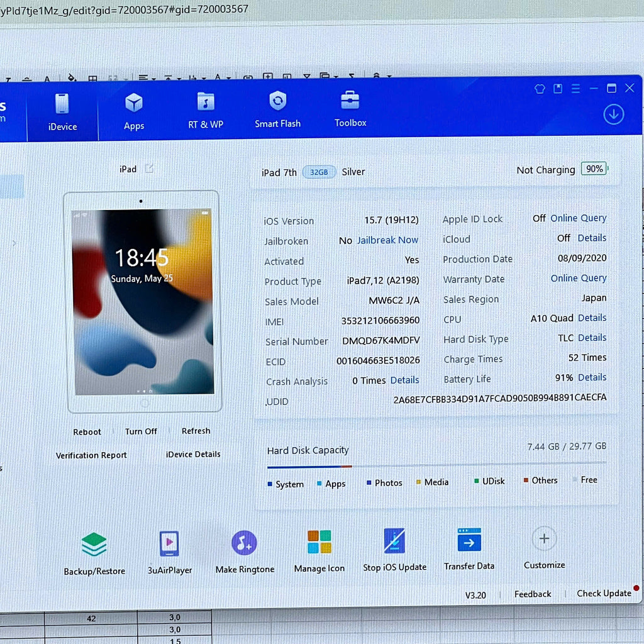
Task: Click the Customize plus icon
Action: [x=544, y=538]
